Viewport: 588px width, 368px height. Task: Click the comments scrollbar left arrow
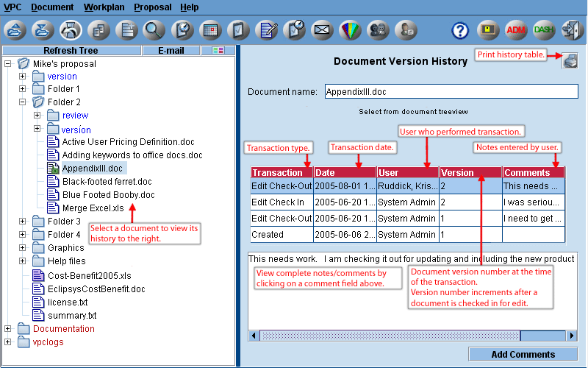[254, 336]
